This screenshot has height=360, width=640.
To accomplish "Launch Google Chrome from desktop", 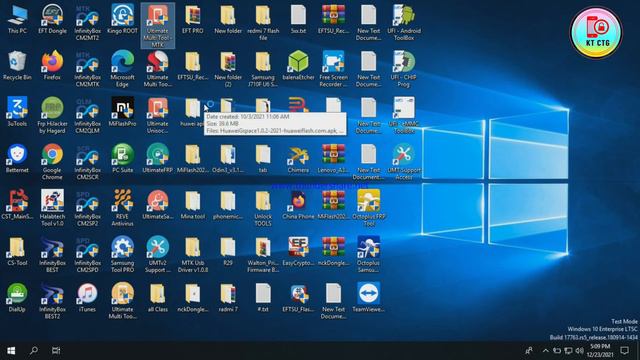I will click(x=52, y=162).
